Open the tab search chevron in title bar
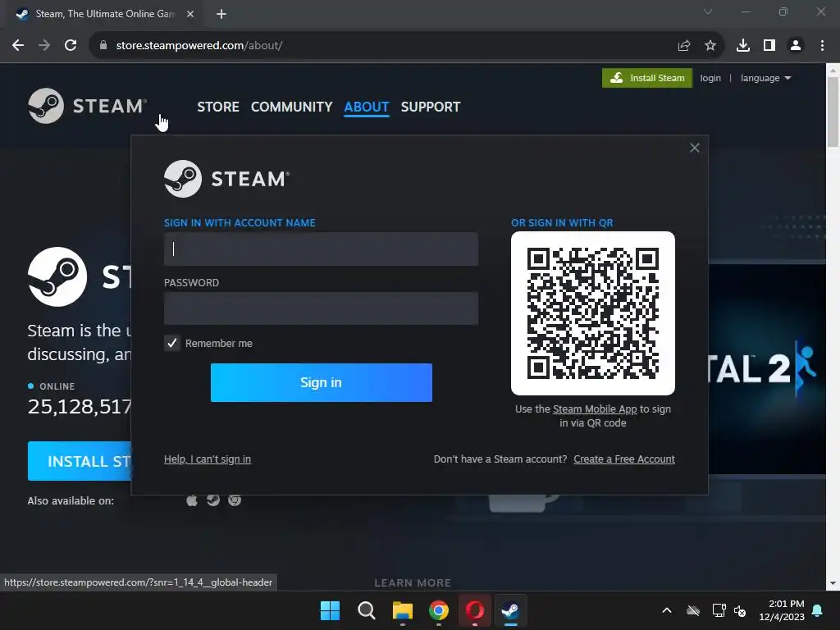The height and width of the screenshot is (630, 840). [708, 11]
